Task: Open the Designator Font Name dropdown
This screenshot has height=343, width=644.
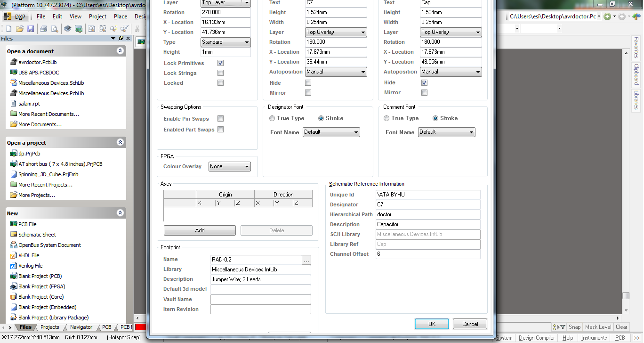Action: point(331,132)
